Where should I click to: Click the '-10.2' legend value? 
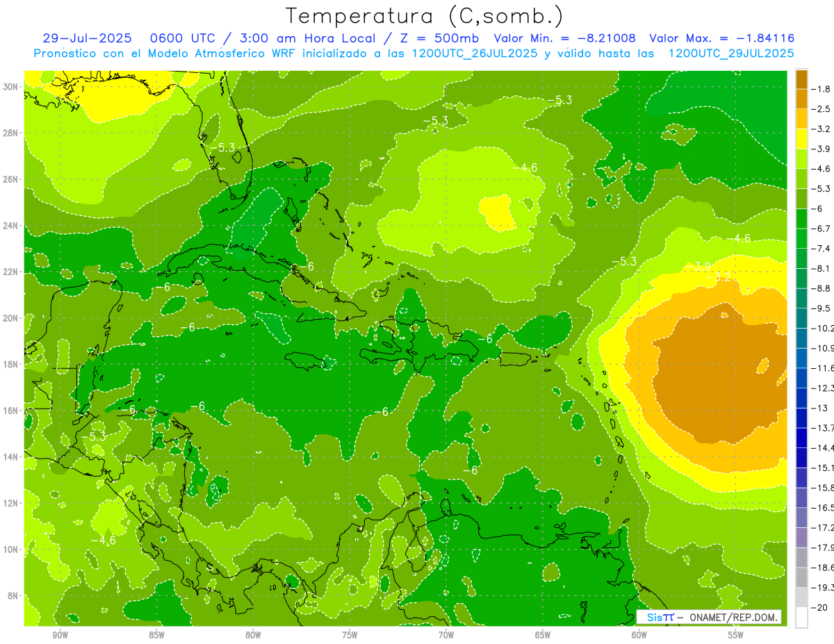tap(822, 328)
